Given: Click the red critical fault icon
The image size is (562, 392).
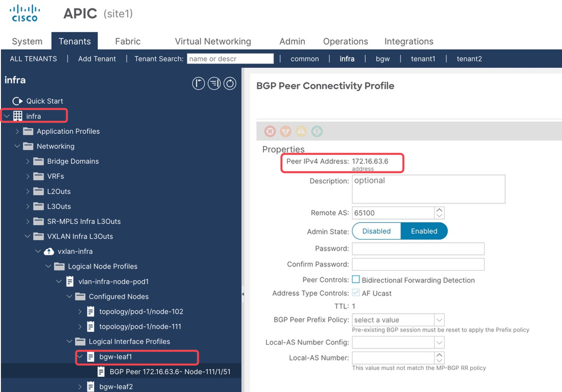Looking at the screenshot, I should pos(270,131).
